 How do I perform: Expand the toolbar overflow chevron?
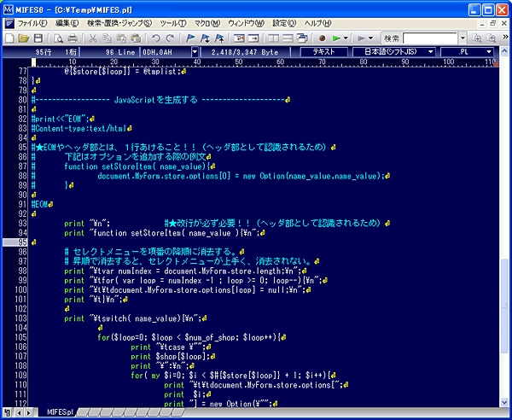(x=505, y=37)
